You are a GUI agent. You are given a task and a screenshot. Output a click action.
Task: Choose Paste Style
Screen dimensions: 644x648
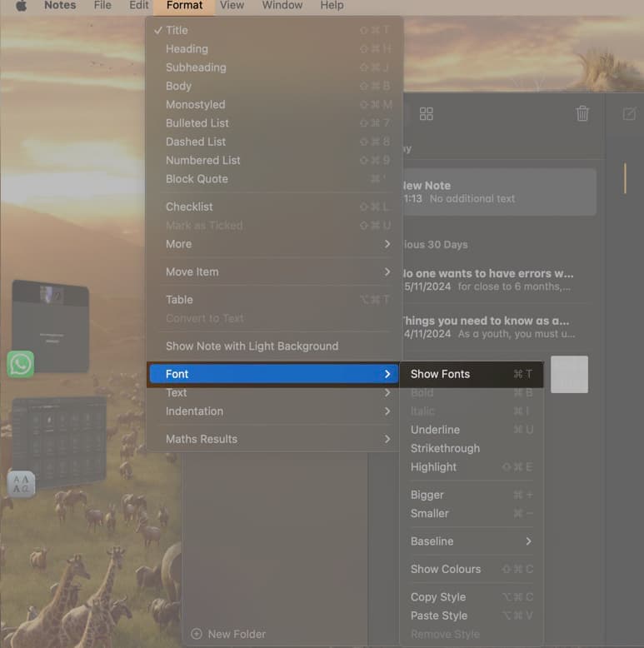click(x=472, y=616)
